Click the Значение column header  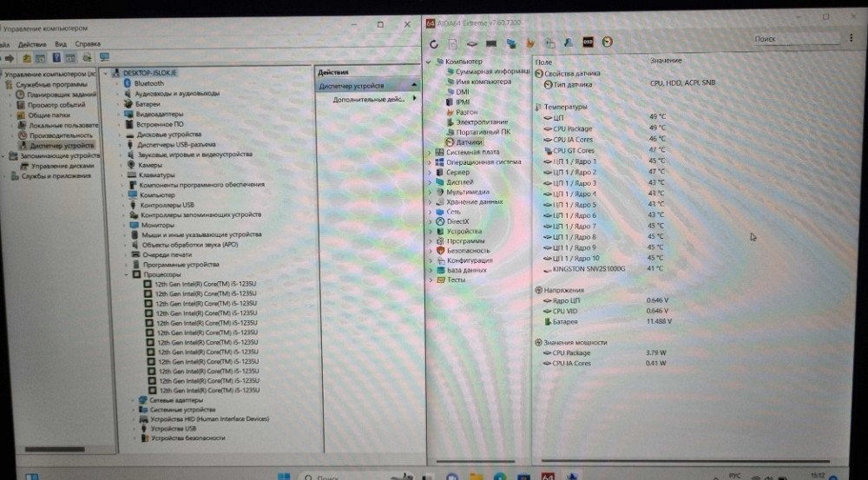666,62
